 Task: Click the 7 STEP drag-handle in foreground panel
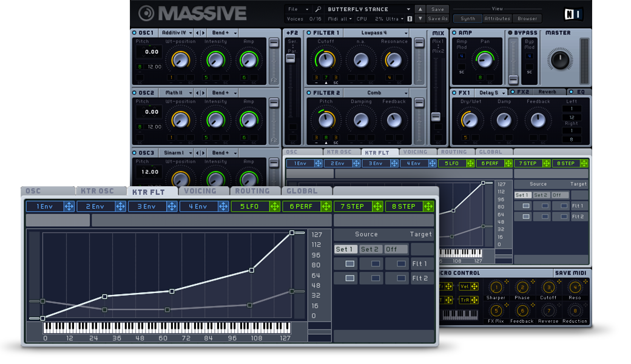377,206
